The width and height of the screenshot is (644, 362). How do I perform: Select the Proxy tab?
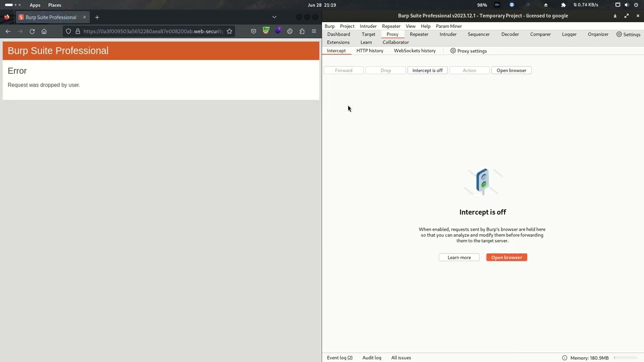[392, 34]
